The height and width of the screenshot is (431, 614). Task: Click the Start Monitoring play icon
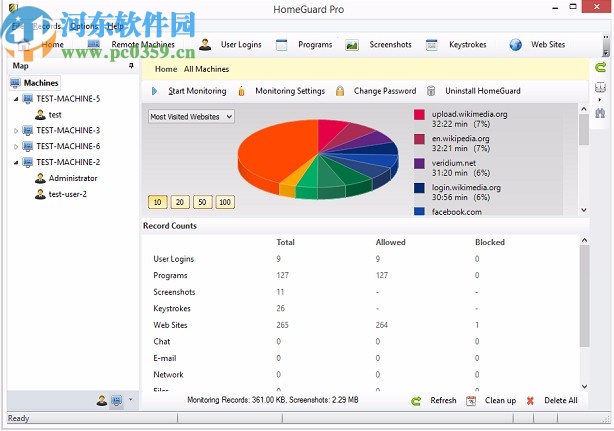pos(154,91)
